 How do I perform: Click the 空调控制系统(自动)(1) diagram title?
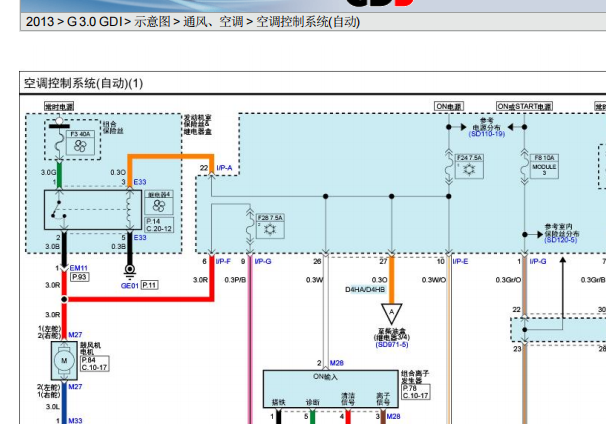coord(83,83)
